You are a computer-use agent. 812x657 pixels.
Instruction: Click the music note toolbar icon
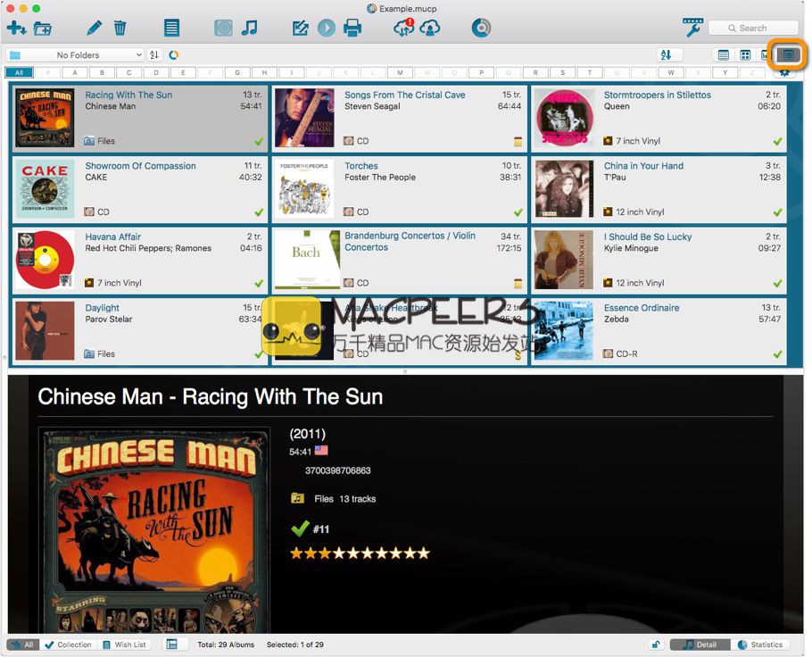[250, 28]
